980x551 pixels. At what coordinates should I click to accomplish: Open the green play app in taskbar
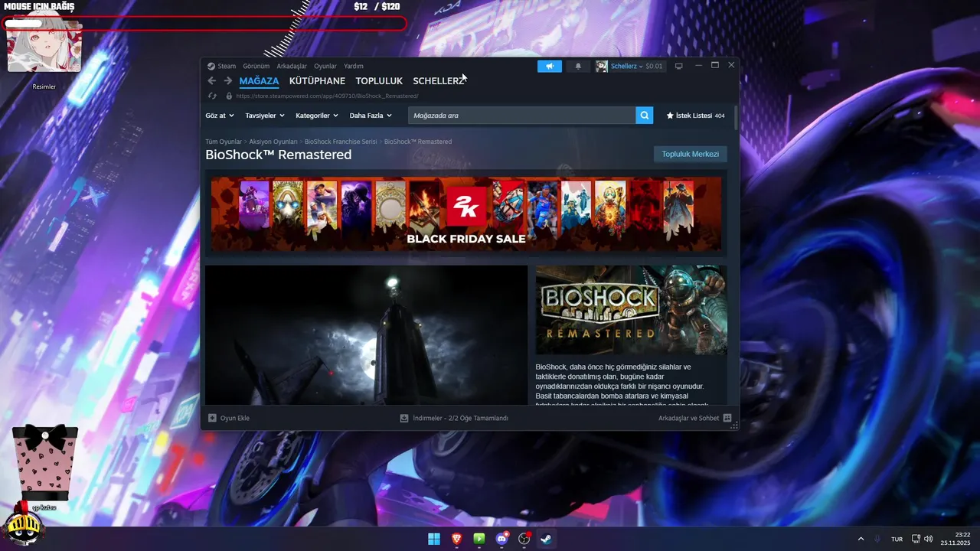coord(479,539)
